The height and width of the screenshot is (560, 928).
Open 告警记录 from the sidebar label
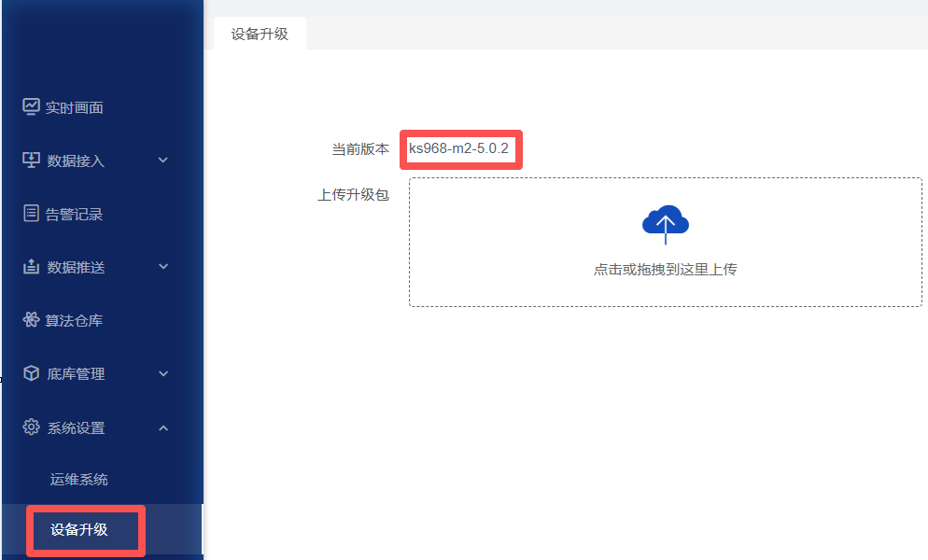click(75, 215)
